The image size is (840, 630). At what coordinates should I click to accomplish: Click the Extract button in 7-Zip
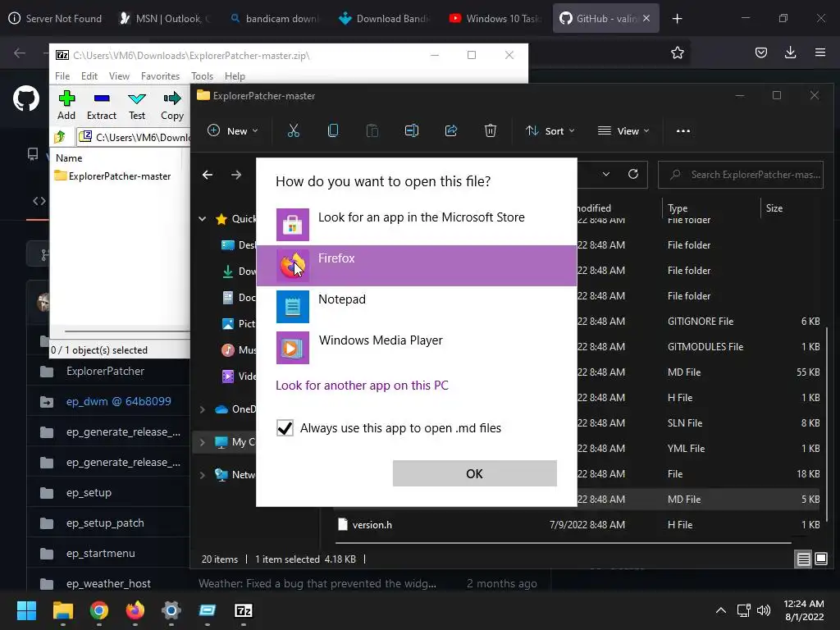point(101,105)
